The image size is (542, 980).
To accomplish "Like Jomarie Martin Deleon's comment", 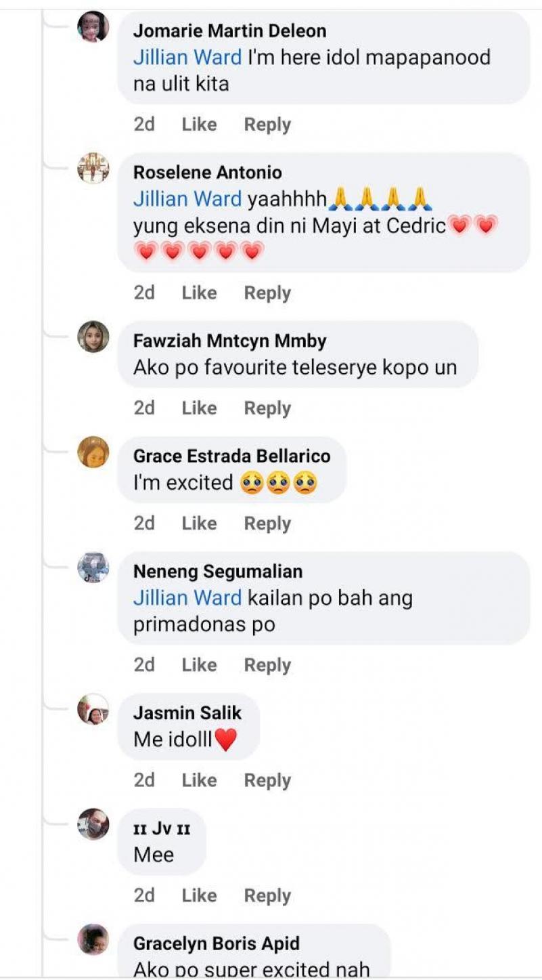I will 199,125.
